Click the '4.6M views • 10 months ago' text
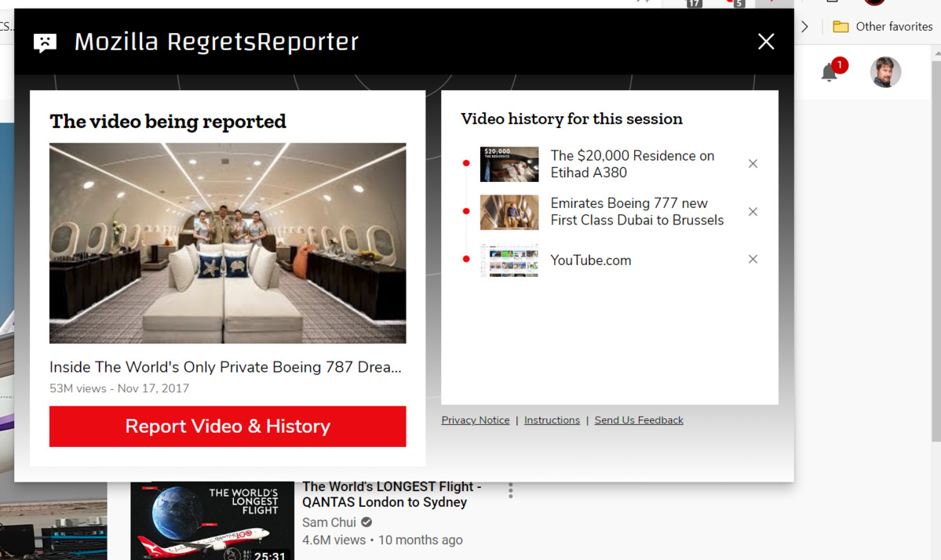The height and width of the screenshot is (560, 941). pos(382,540)
